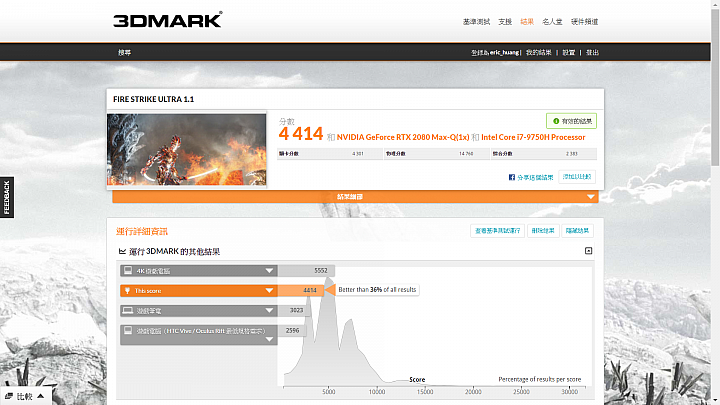Viewport: 720px width, 405px height.
Task: Click the valid result green badge
Action: pyautogui.click(x=571, y=121)
